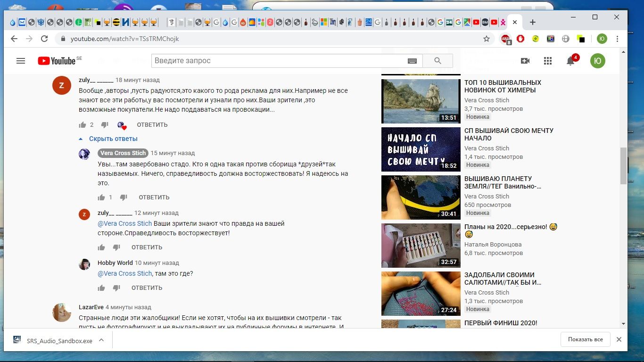Collapse replies via Скрыть ответы
Viewport: 644px width, 362px height.
(113, 139)
